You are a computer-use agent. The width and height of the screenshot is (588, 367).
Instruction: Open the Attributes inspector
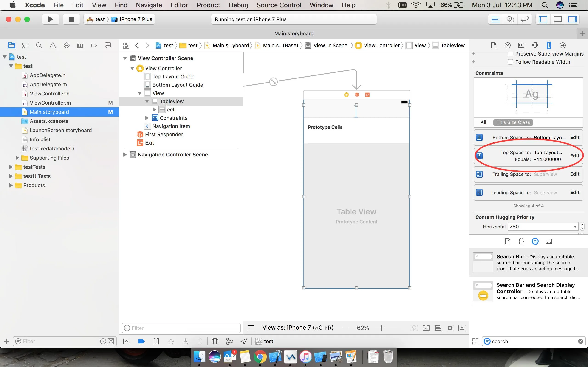pyautogui.click(x=535, y=45)
